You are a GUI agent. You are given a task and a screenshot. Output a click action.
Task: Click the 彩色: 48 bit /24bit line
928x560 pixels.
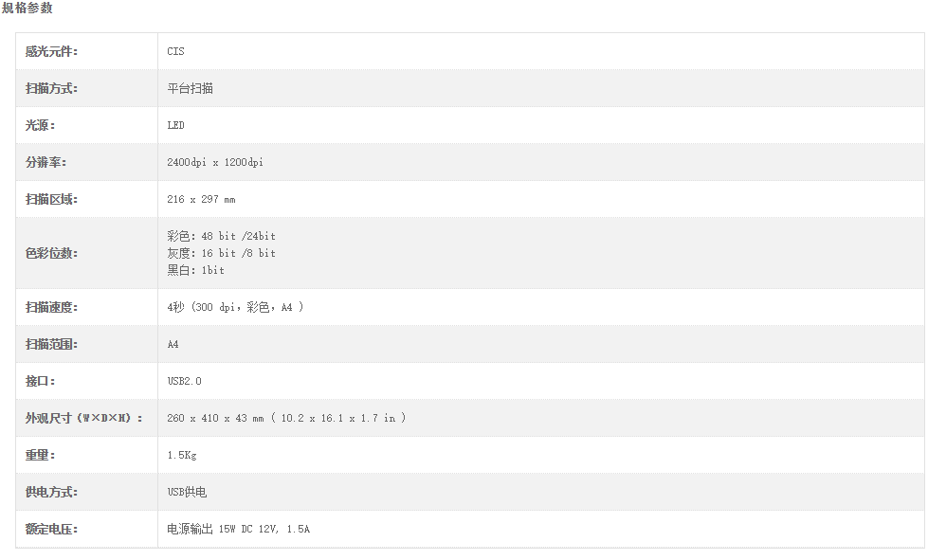click(222, 236)
